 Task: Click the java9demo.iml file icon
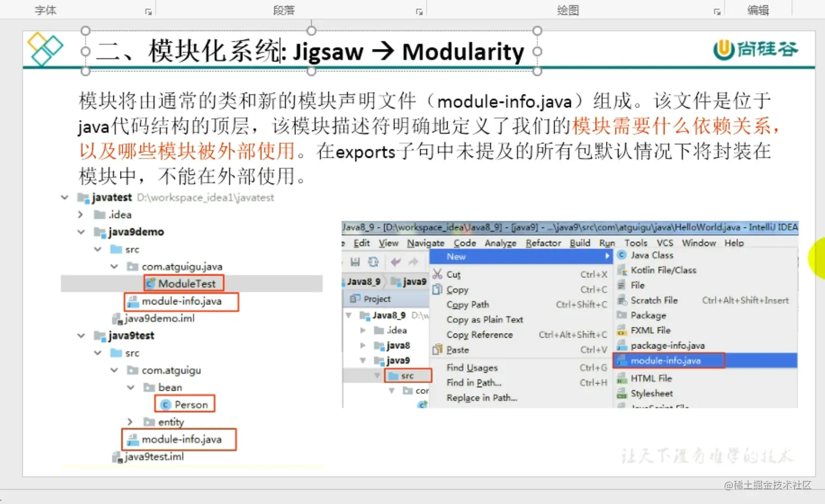[117, 319]
